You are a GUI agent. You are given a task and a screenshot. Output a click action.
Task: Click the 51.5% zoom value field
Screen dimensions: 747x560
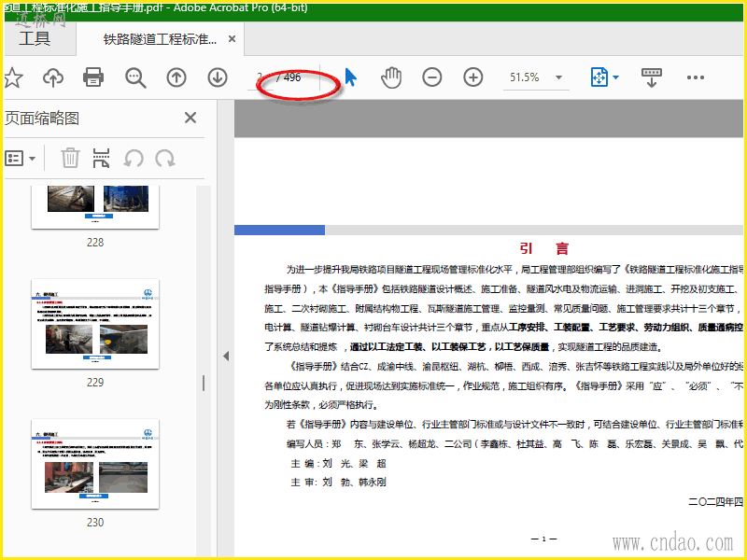(525, 77)
